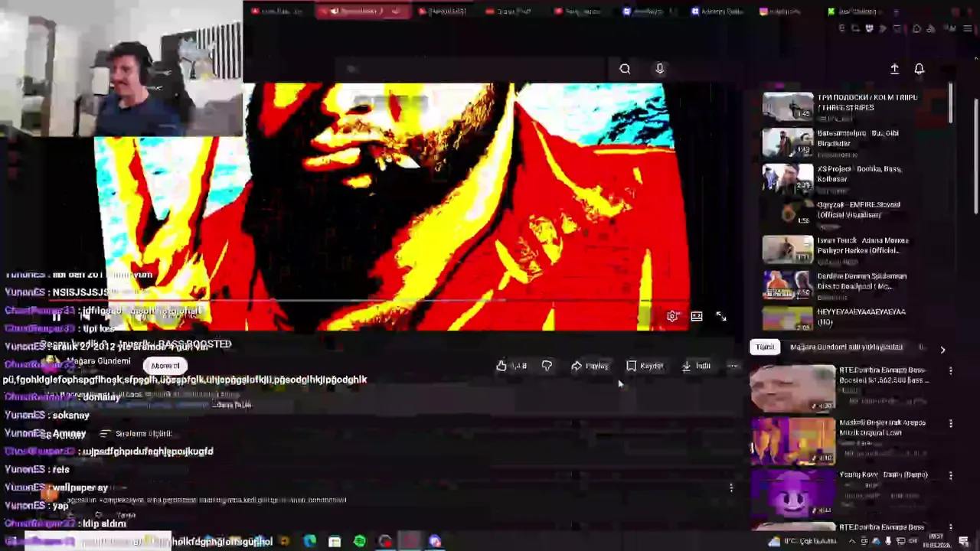The height and width of the screenshot is (551, 980).
Task: Open comment options three-dot menu
Action: click(x=731, y=487)
